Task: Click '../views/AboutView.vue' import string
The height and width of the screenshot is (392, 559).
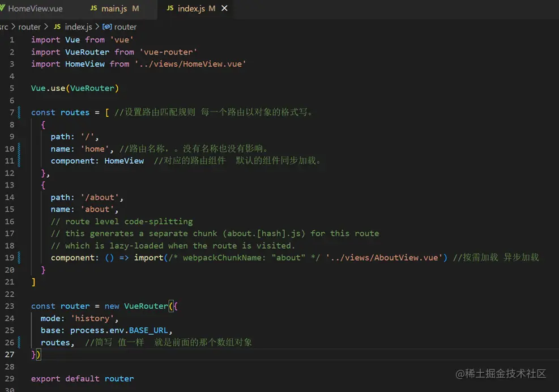Action: click(x=384, y=258)
